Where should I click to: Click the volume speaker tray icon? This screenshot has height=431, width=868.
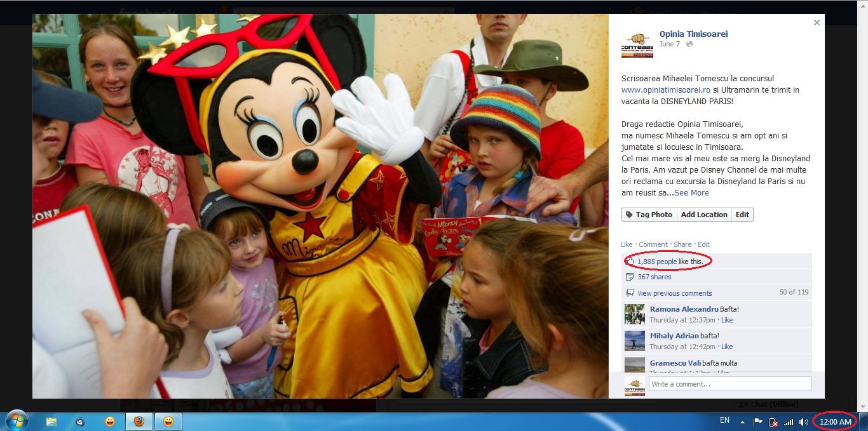[804, 421]
